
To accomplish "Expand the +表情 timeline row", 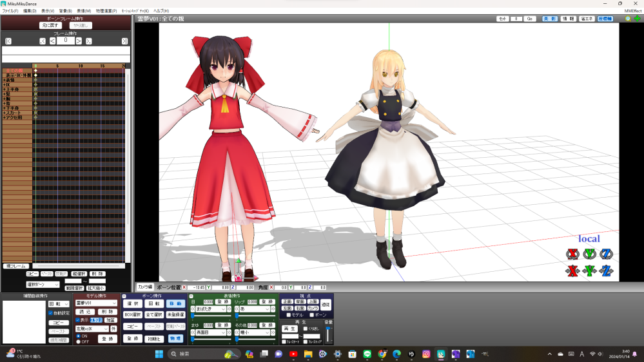I will 5,80.
